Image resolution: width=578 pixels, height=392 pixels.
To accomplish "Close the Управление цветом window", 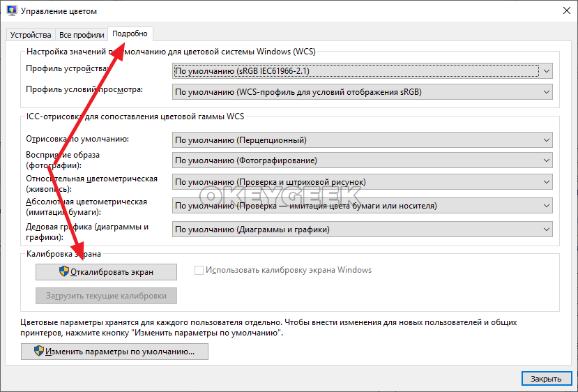I will point(563,12).
